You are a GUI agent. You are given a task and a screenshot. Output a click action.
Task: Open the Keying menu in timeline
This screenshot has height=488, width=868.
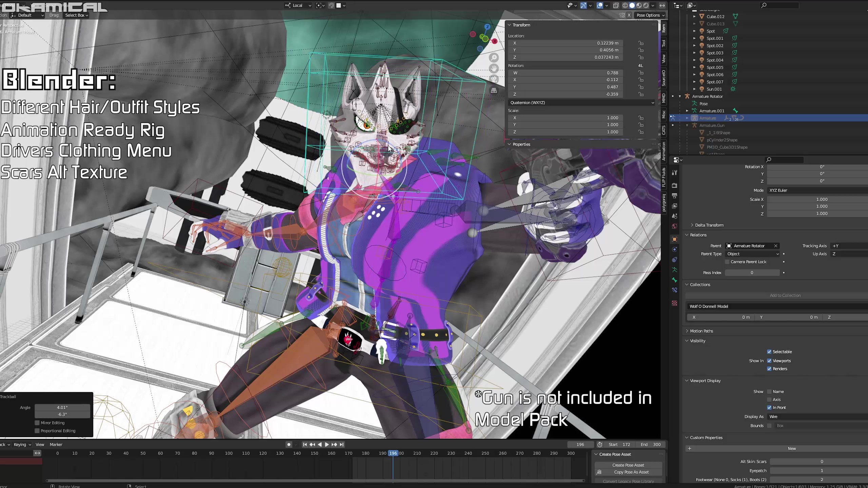pyautogui.click(x=22, y=444)
